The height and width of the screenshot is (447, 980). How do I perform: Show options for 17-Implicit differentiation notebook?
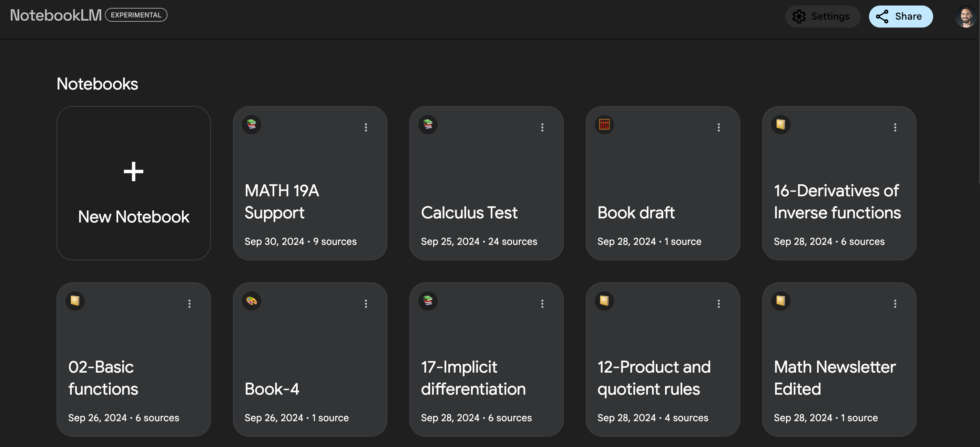point(542,304)
